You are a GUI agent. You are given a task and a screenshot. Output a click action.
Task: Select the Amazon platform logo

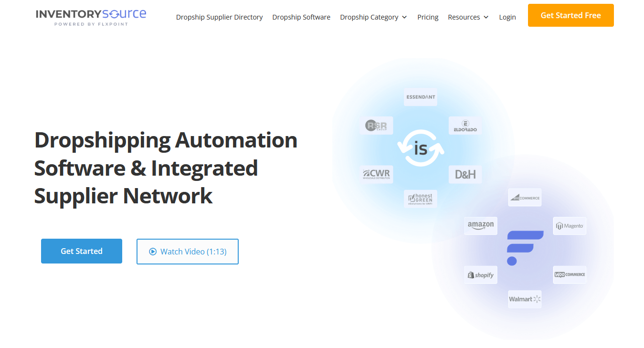(x=481, y=226)
